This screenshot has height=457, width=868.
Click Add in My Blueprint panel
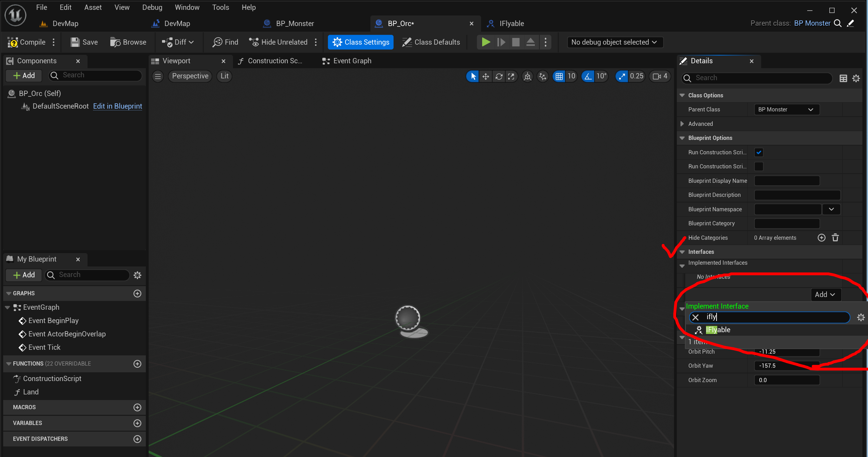coord(24,275)
